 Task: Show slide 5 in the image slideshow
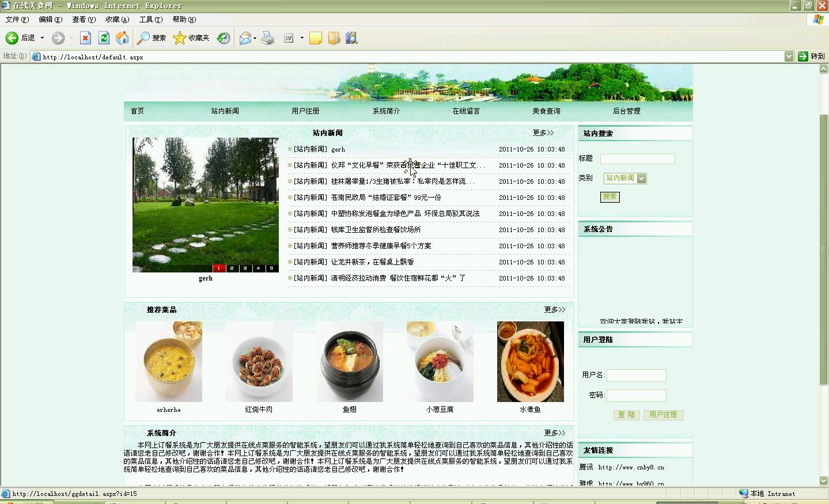pos(272,268)
